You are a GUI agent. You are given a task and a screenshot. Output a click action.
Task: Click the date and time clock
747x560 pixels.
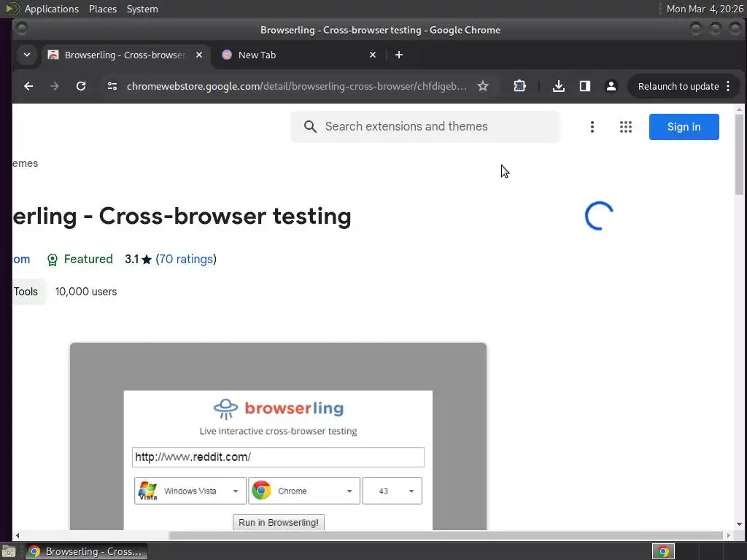705,9
